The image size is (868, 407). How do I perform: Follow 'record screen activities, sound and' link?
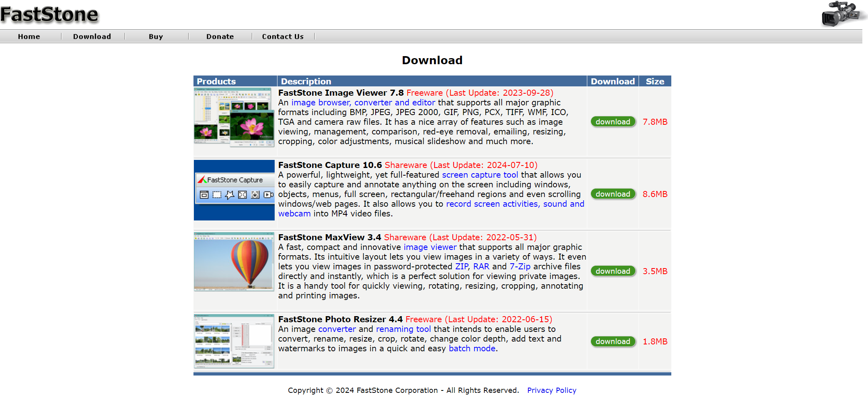515,204
